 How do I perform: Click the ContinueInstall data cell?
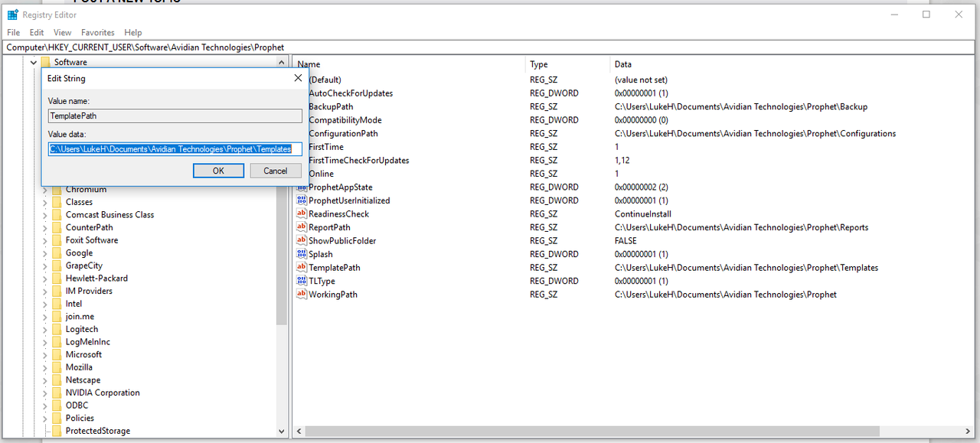[x=643, y=213]
